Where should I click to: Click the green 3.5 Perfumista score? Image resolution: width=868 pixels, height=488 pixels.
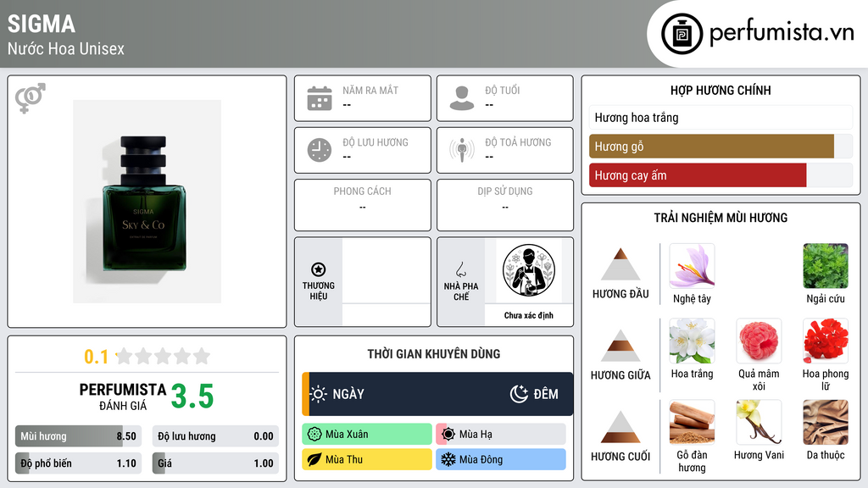(x=192, y=396)
